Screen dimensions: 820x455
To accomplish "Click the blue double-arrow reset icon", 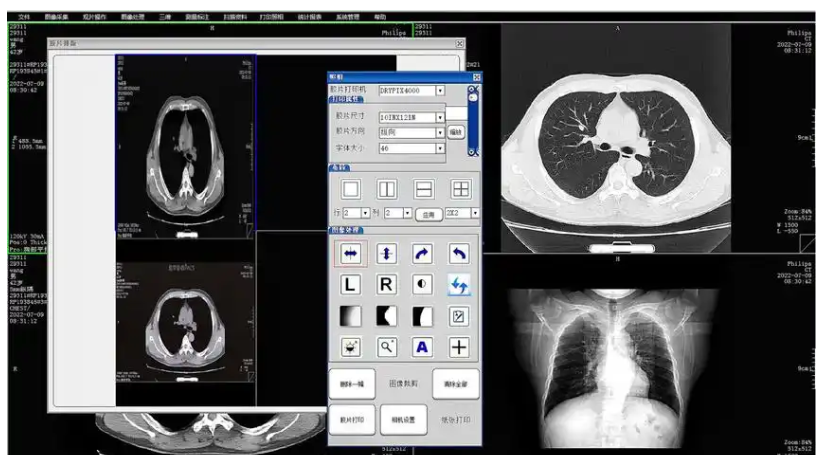I will click(459, 285).
